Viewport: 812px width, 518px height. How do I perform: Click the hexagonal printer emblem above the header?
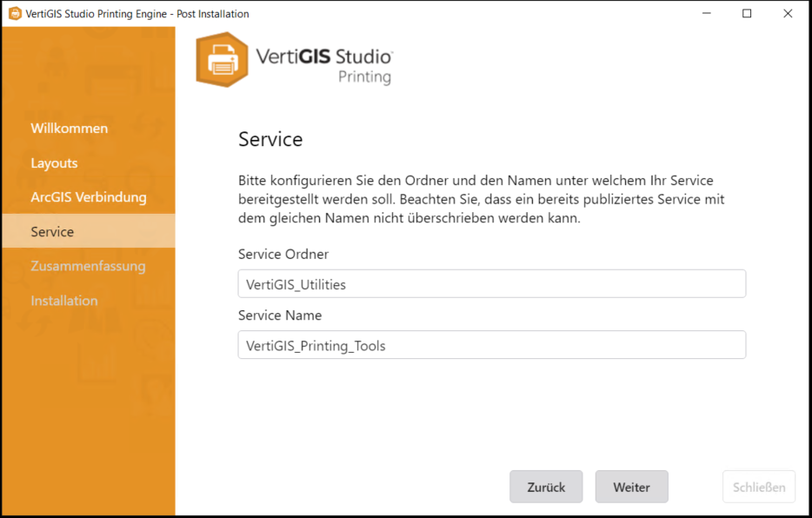(x=220, y=60)
